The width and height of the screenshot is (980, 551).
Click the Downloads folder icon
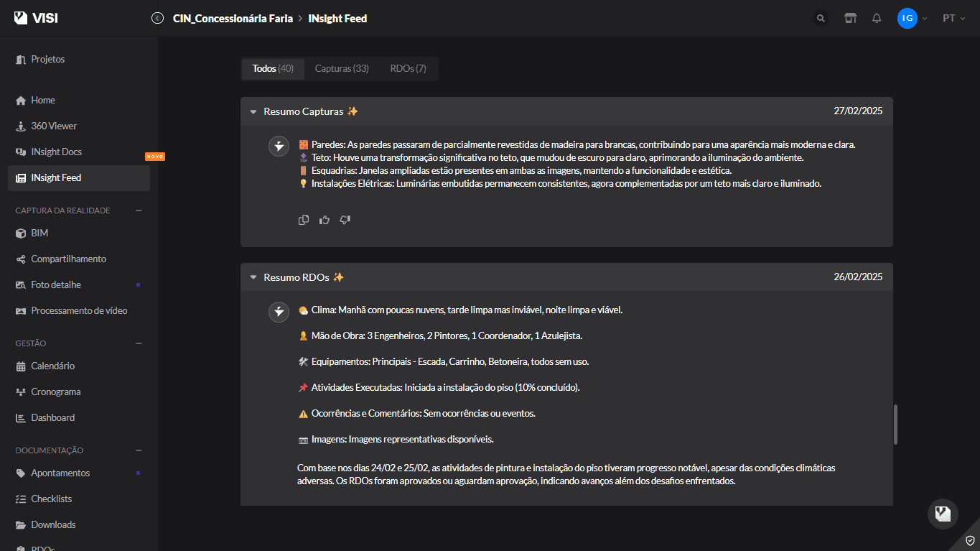point(21,525)
